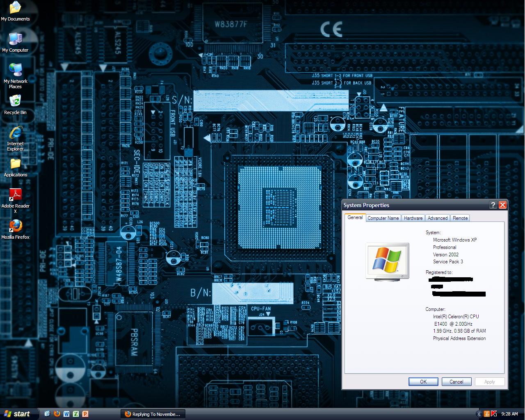
Task: Open the My Documents desktop icon
Action: pyautogui.click(x=15, y=11)
